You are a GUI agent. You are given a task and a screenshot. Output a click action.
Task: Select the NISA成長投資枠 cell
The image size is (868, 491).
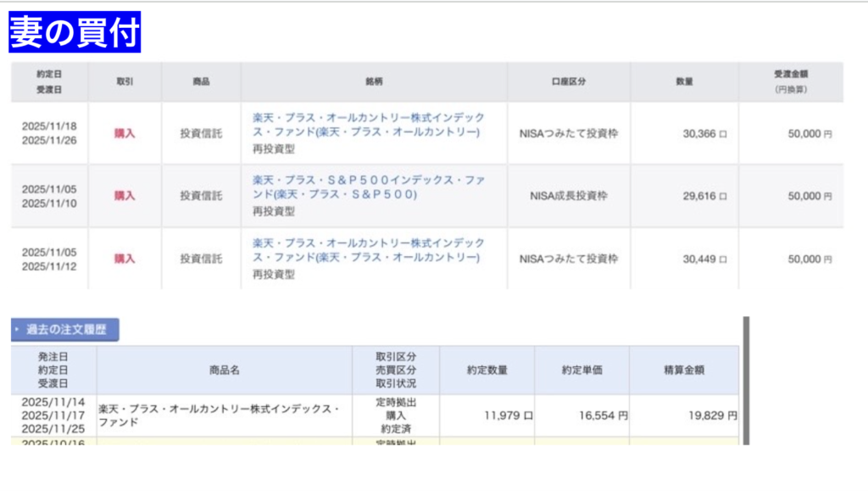coord(568,196)
